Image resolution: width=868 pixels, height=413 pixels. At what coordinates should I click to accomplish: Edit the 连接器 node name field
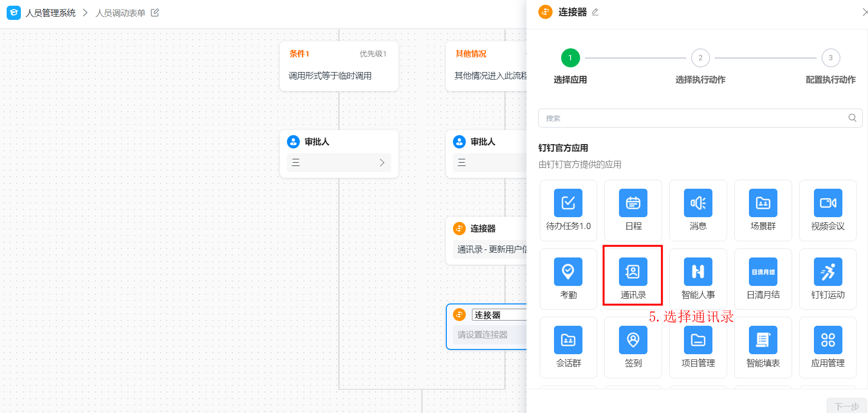pyautogui.click(x=499, y=315)
